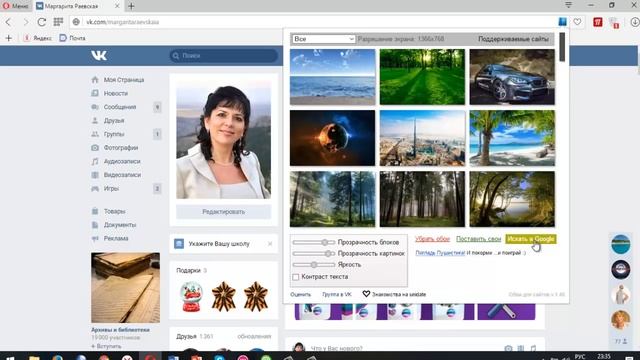This screenshot has width=640, height=360.
Task: Adjust the Прозрачность картинок slider
Action: pyautogui.click(x=313, y=253)
